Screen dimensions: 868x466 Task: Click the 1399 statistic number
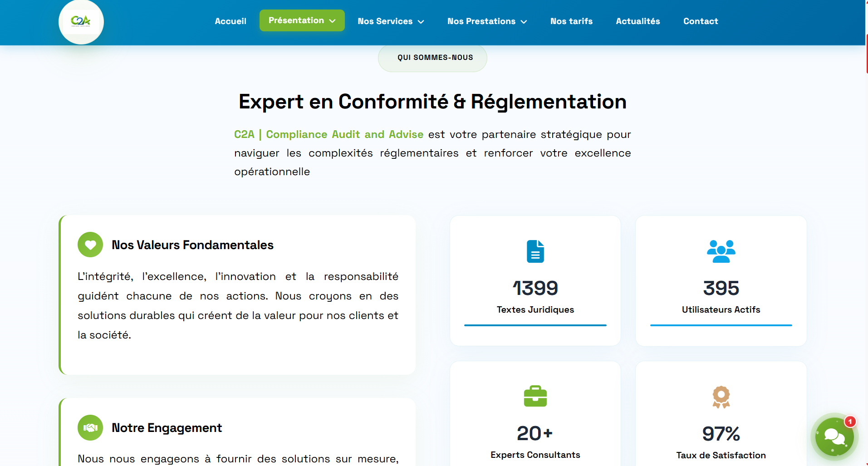point(535,288)
